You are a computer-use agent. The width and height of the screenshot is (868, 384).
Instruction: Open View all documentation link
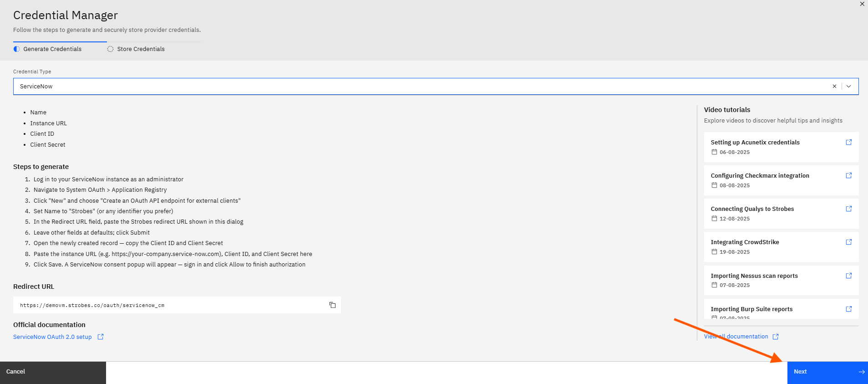(x=736, y=337)
